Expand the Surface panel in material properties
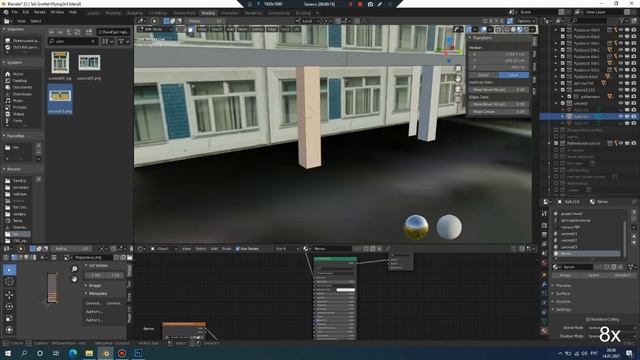Image resolution: width=640 pixels, height=360 pixels. pyautogui.click(x=562, y=293)
